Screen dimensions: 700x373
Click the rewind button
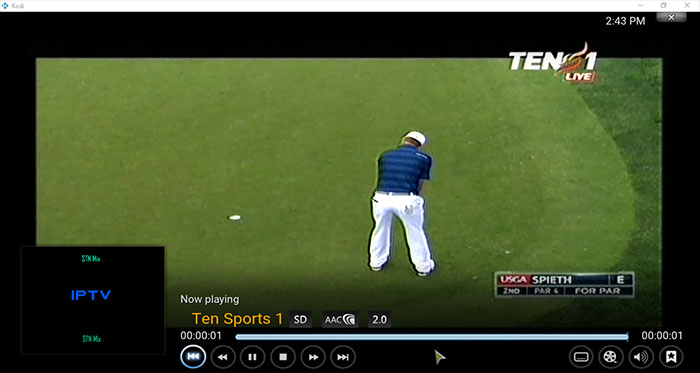pyautogui.click(x=222, y=357)
